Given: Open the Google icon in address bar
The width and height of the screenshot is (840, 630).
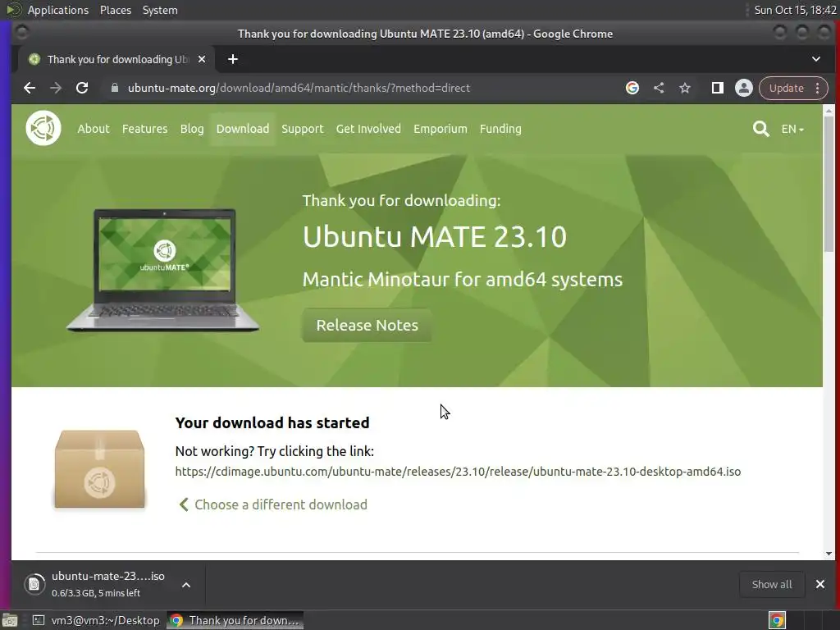Looking at the screenshot, I should tap(632, 88).
